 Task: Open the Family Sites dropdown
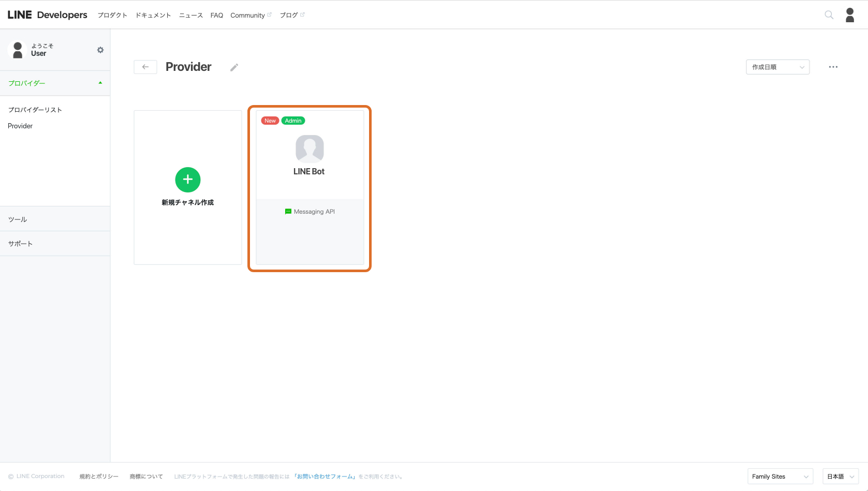click(x=780, y=477)
